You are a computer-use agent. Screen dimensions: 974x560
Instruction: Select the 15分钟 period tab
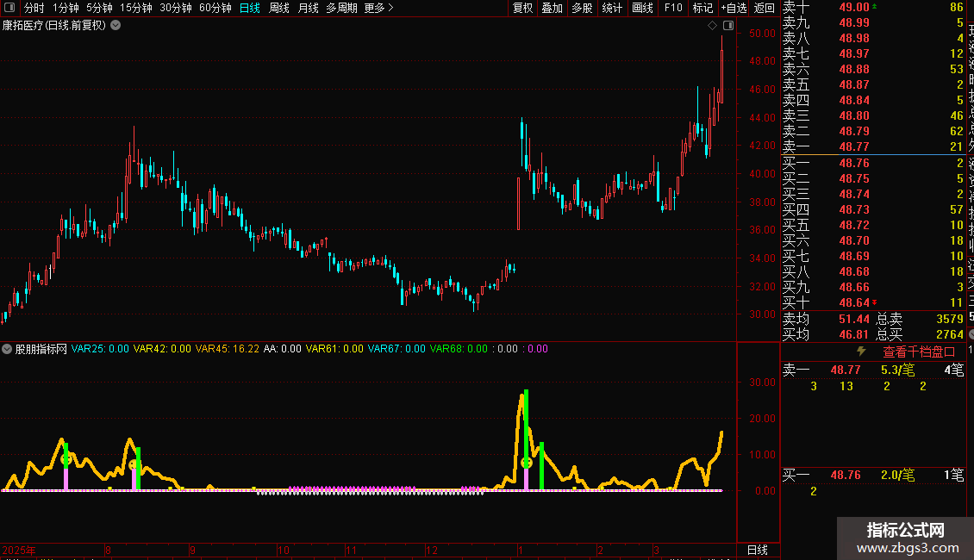point(136,8)
